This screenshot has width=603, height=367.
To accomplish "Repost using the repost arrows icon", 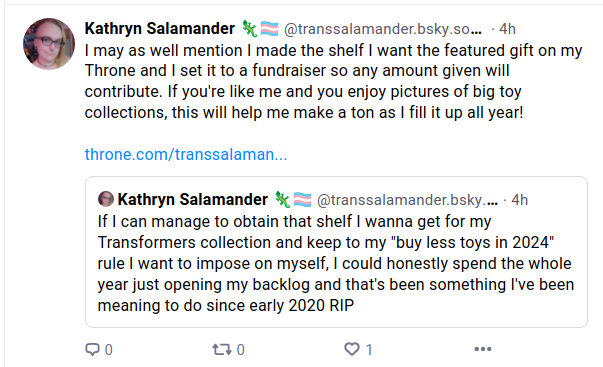I will 222,349.
